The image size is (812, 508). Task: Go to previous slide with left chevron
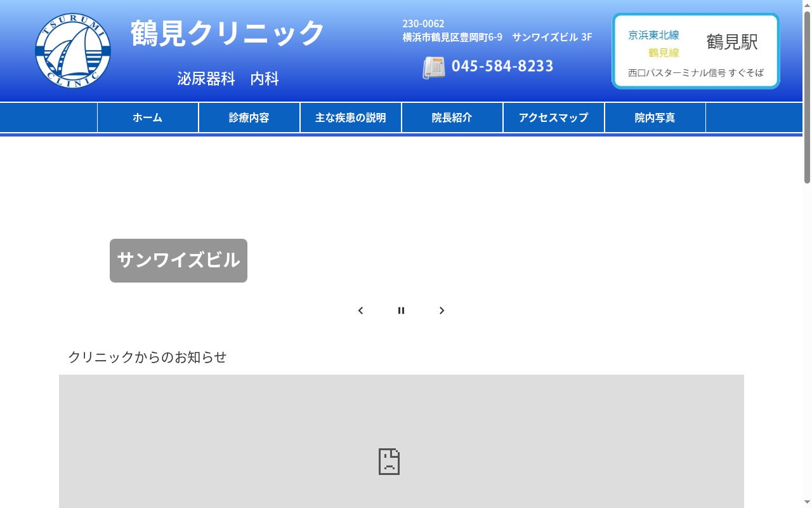(x=360, y=311)
